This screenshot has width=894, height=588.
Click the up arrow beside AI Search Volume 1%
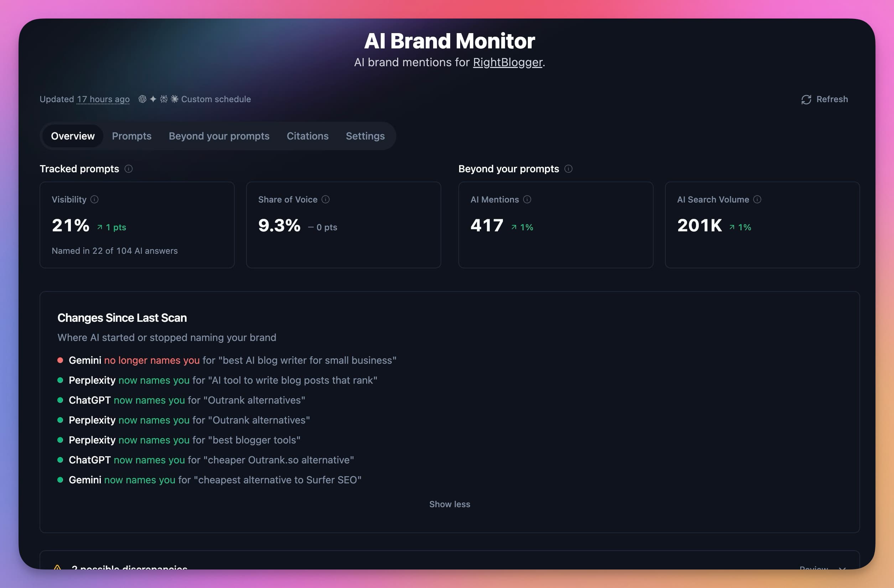[732, 227]
